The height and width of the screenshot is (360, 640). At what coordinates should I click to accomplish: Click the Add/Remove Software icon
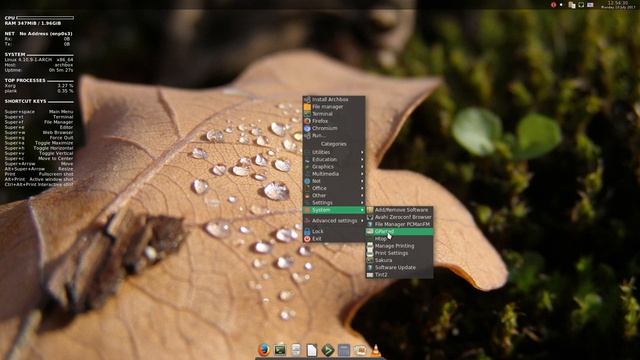tap(370, 210)
